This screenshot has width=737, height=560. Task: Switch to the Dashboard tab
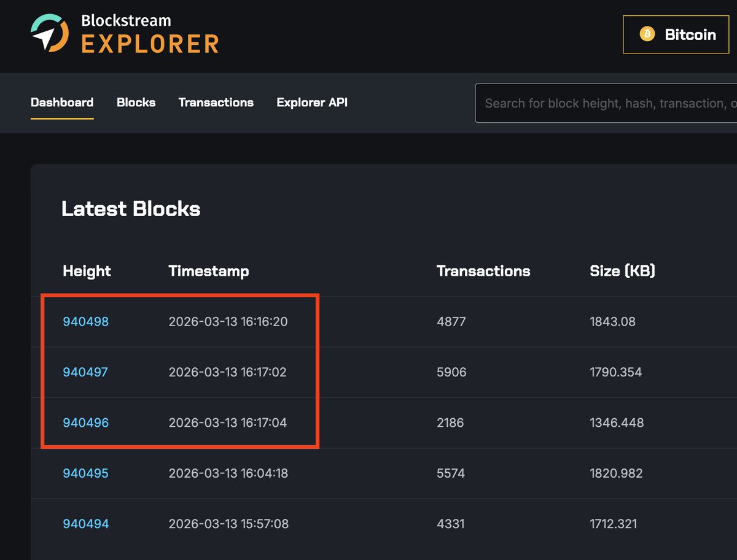(x=62, y=103)
